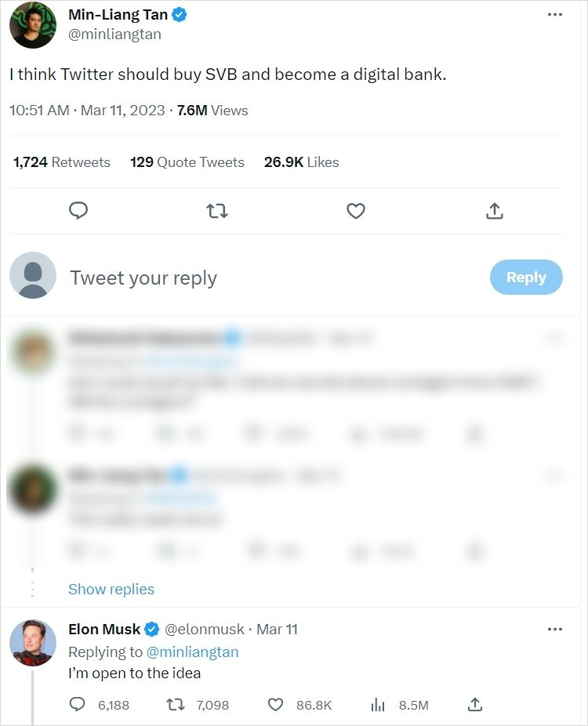Click the retweet icon under main tweet

point(216,211)
